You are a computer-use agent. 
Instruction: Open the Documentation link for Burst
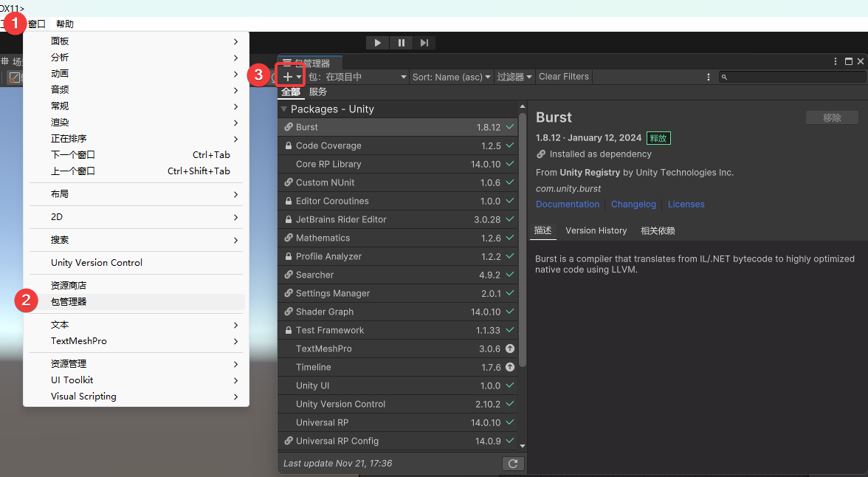tap(568, 205)
